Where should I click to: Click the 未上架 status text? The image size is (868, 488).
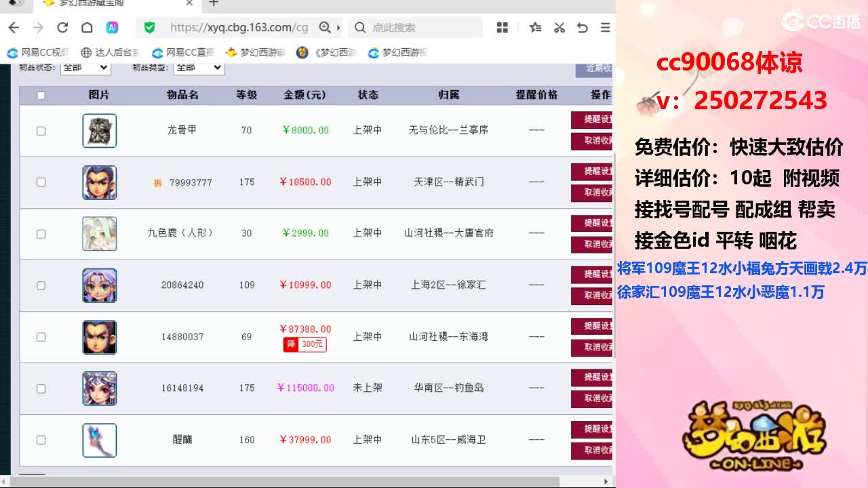click(x=368, y=388)
